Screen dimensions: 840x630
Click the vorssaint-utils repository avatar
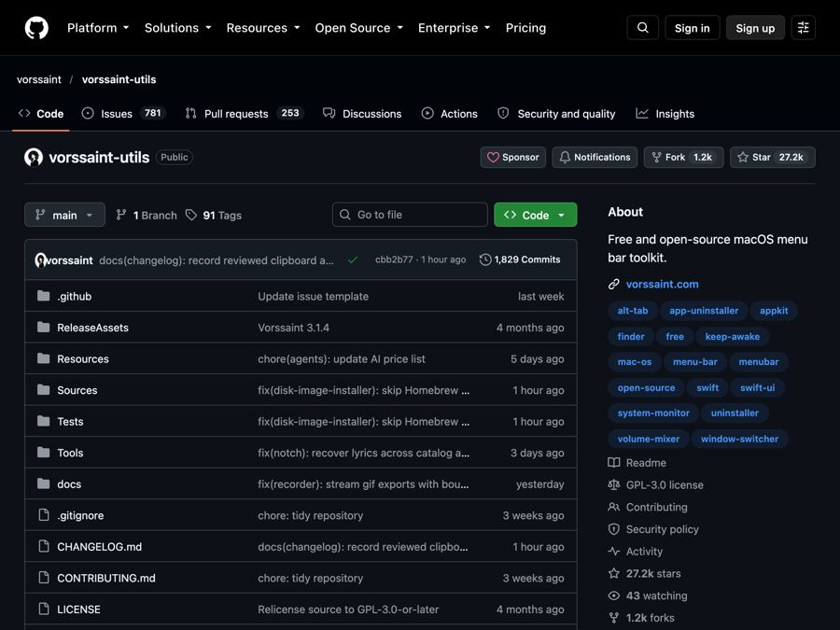click(x=34, y=157)
